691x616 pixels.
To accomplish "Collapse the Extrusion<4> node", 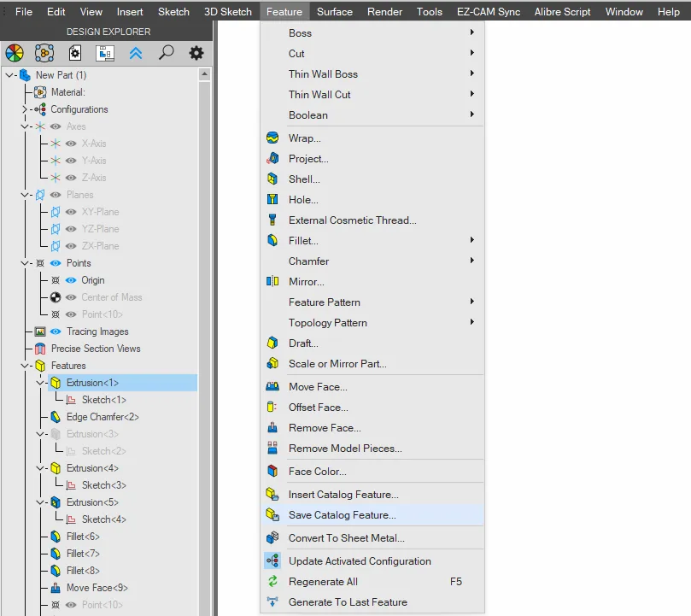I will click(x=40, y=468).
